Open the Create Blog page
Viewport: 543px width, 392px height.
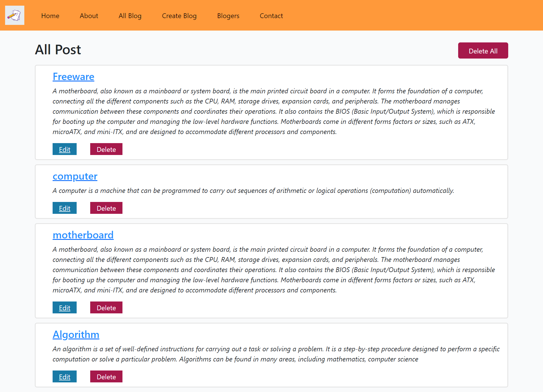pyautogui.click(x=179, y=16)
